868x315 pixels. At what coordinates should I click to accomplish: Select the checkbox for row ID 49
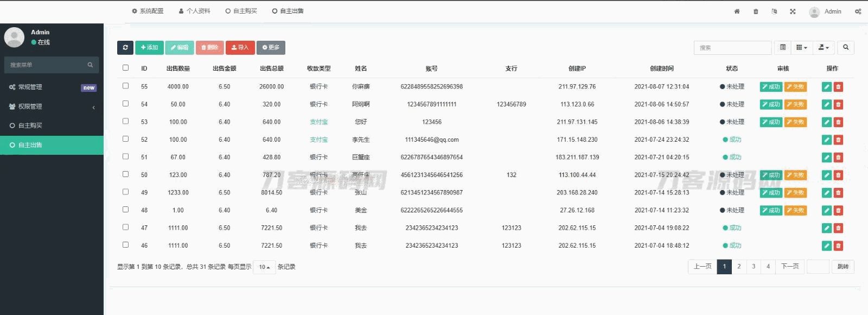pyautogui.click(x=126, y=192)
